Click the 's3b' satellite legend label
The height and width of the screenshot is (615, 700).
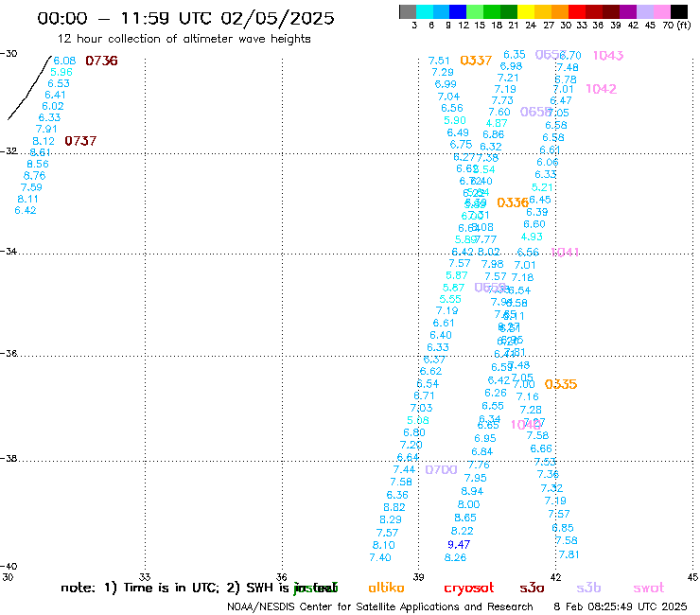point(588,588)
